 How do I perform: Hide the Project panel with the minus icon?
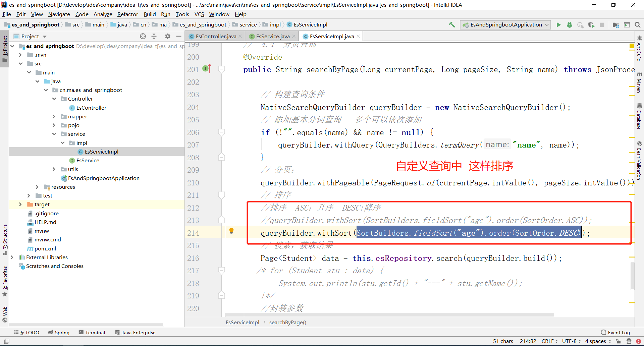click(179, 36)
